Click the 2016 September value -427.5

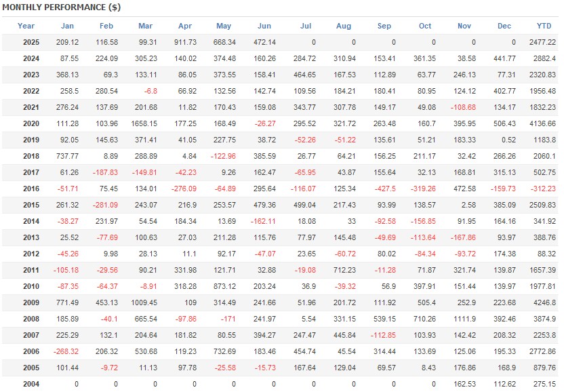(x=384, y=189)
